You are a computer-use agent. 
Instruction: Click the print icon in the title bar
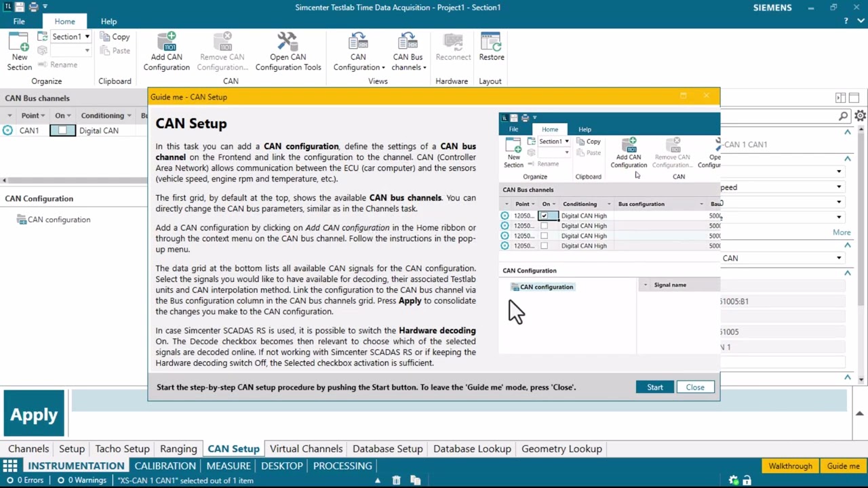(x=33, y=7)
